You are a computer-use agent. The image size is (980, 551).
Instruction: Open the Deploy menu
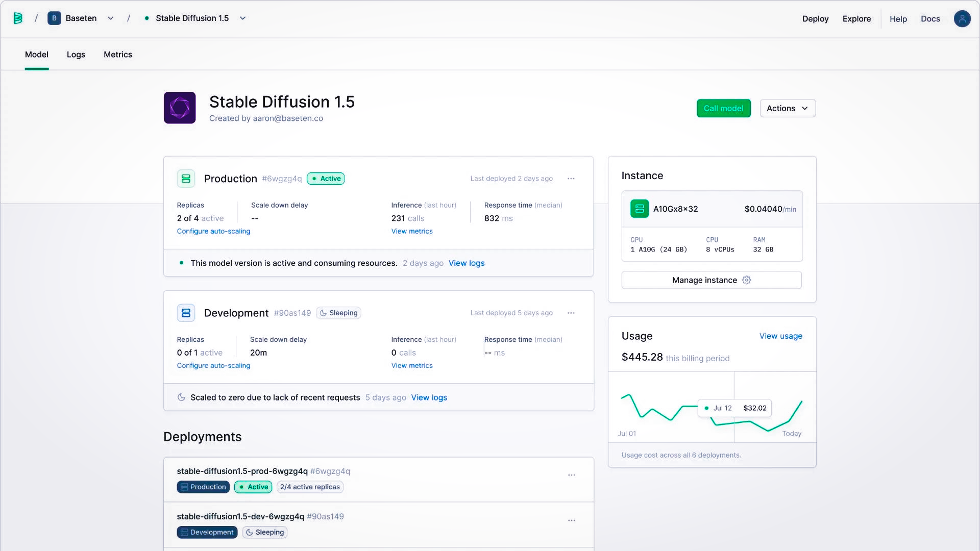click(815, 19)
